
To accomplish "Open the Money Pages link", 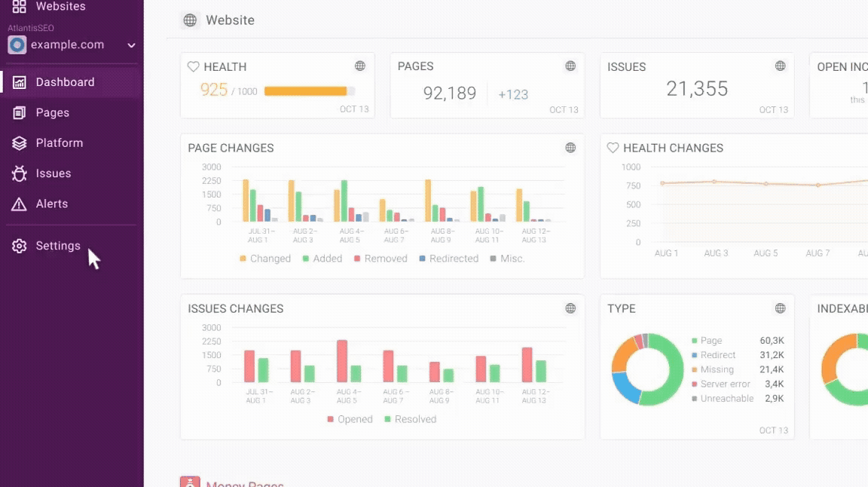I will pos(245,484).
